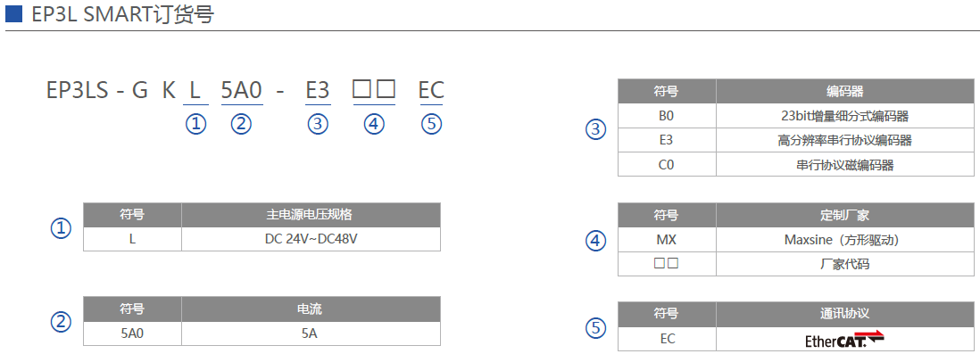Click the EtherCAT logo in the protocol table
Viewport: 980px width, 354px height.
click(845, 339)
